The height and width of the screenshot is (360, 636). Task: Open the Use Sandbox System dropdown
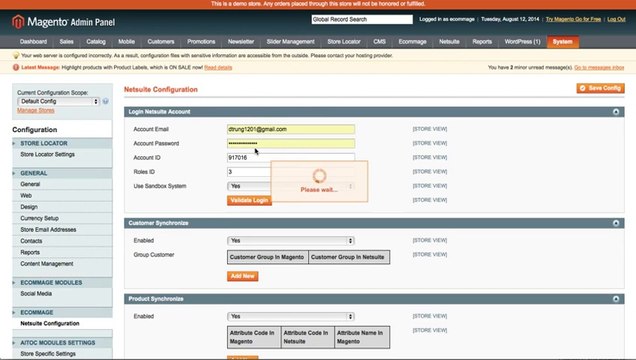[290, 186]
